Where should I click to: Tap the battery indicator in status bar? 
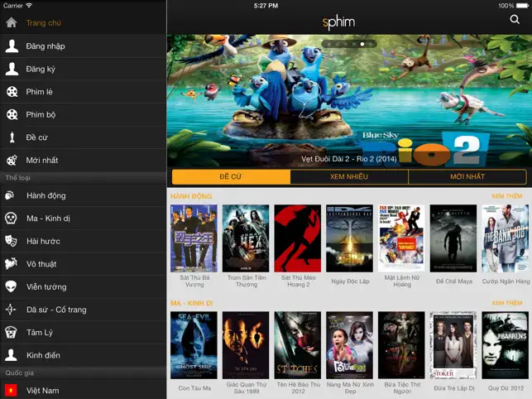(523, 6)
